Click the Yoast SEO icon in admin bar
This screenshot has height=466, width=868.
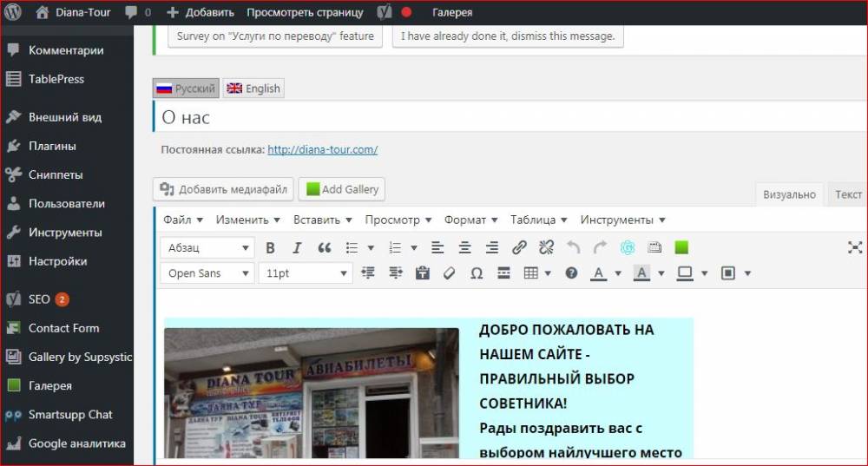coord(385,12)
